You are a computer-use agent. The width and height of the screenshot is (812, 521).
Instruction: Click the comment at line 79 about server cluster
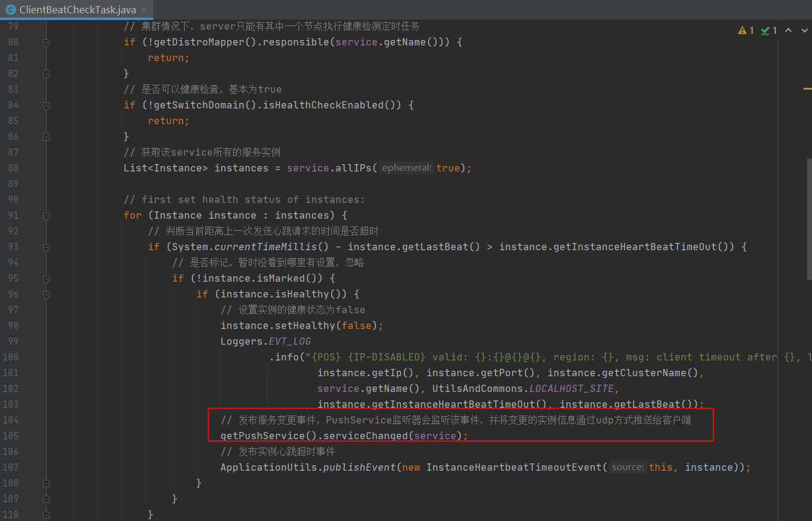[271, 26]
